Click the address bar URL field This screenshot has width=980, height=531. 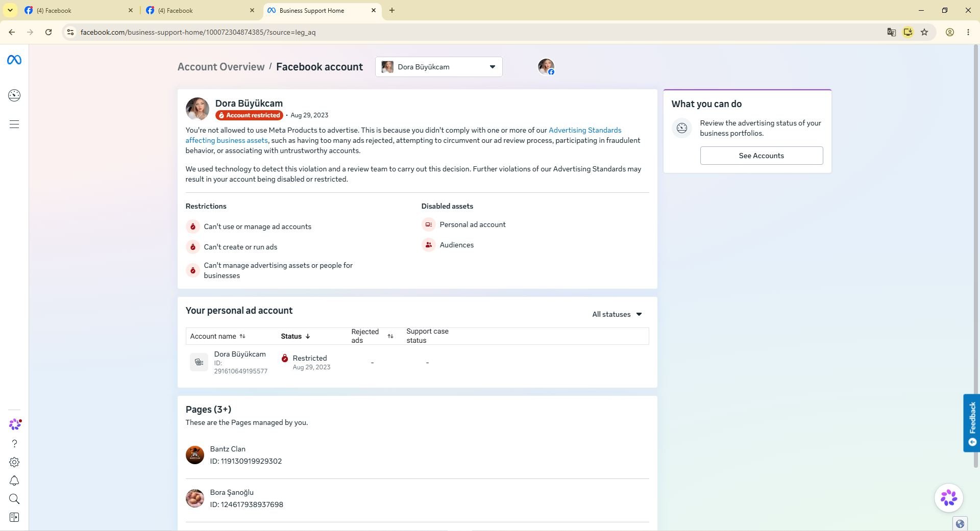[x=475, y=32]
